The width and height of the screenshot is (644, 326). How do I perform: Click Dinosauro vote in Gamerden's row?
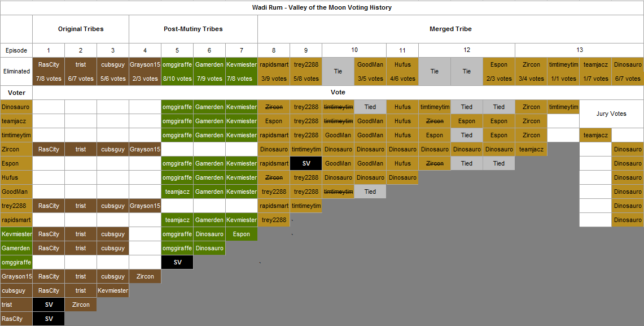coord(209,248)
